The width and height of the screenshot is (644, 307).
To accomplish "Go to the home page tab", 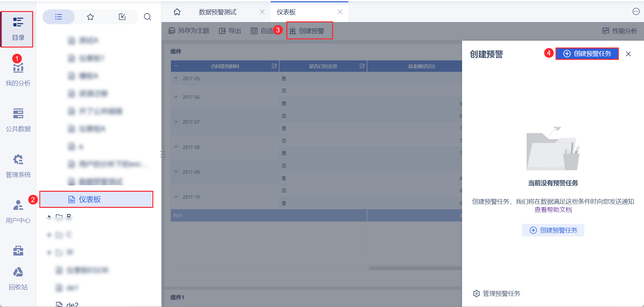I will pos(177,12).
